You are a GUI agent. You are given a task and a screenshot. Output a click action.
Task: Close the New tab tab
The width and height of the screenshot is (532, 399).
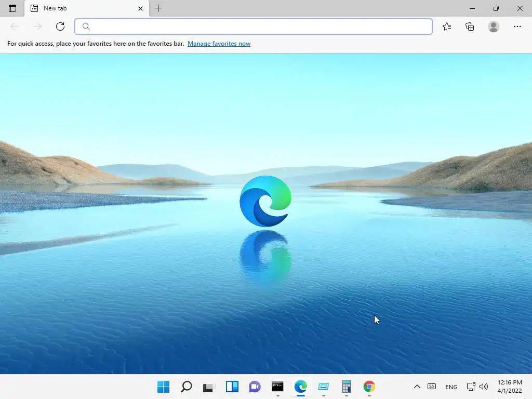[x=140, y=8]
